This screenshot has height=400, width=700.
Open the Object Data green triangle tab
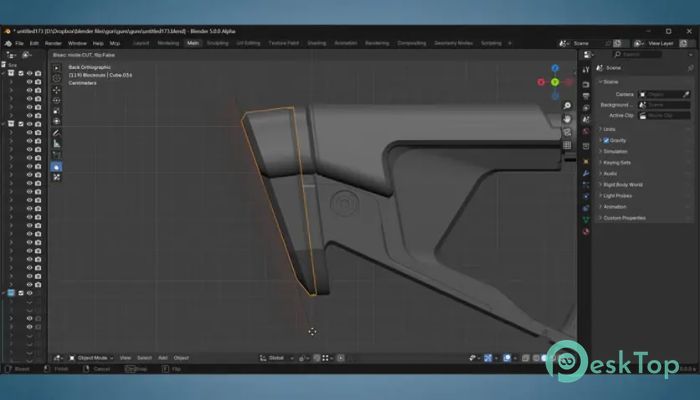click(x=586, y=219)
